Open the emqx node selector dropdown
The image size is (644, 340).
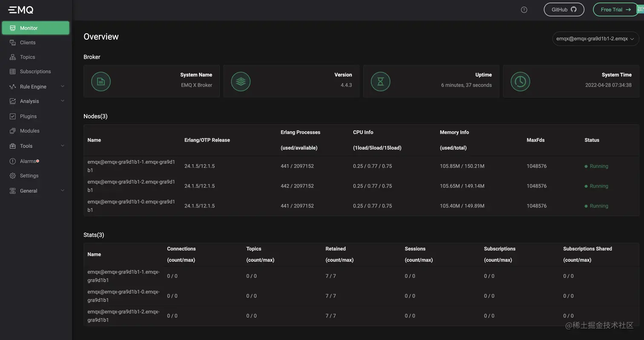click(595, 39)
